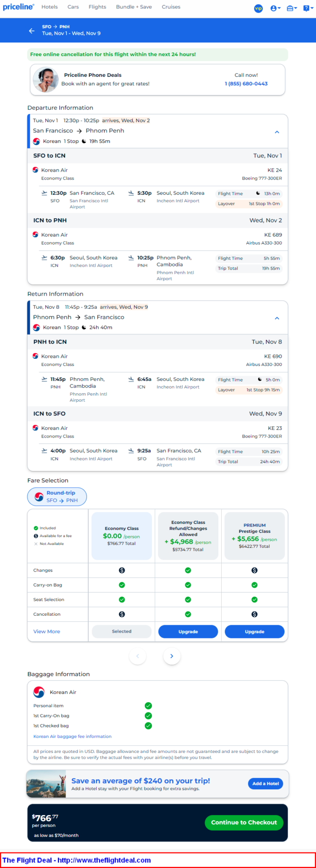The height and width of the screenshot is (868, 316).
Task: Select Economy Class Refund/Changes Allowed fare card
Action: (188, 536)
